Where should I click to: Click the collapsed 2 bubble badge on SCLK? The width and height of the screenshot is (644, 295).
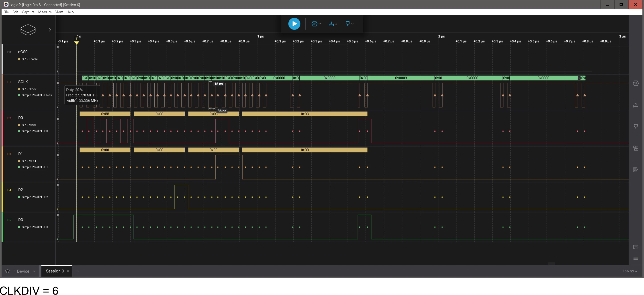click(x=579, y=78)
